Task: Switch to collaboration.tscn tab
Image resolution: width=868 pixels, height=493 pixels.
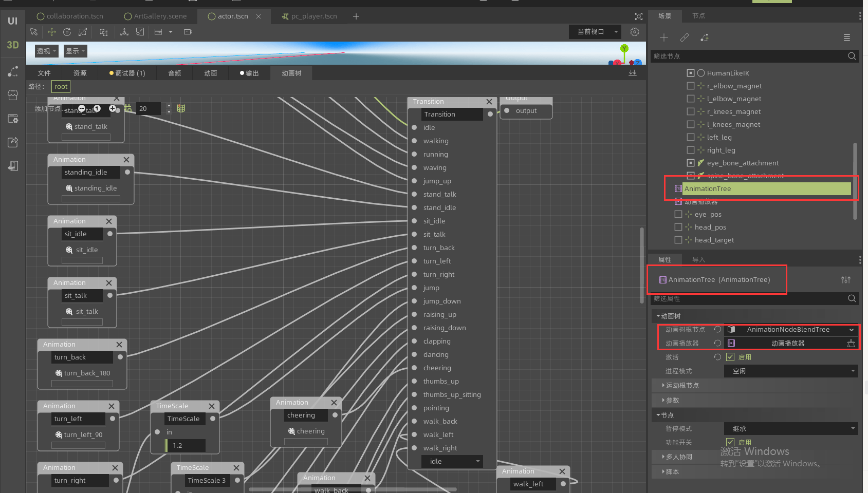Action: tap(70, 16)
